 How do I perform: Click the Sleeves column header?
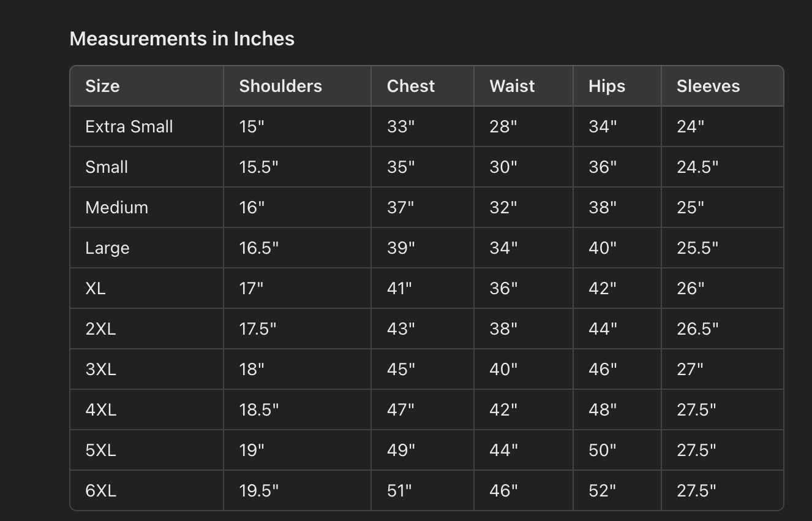(x=708, y=86)
